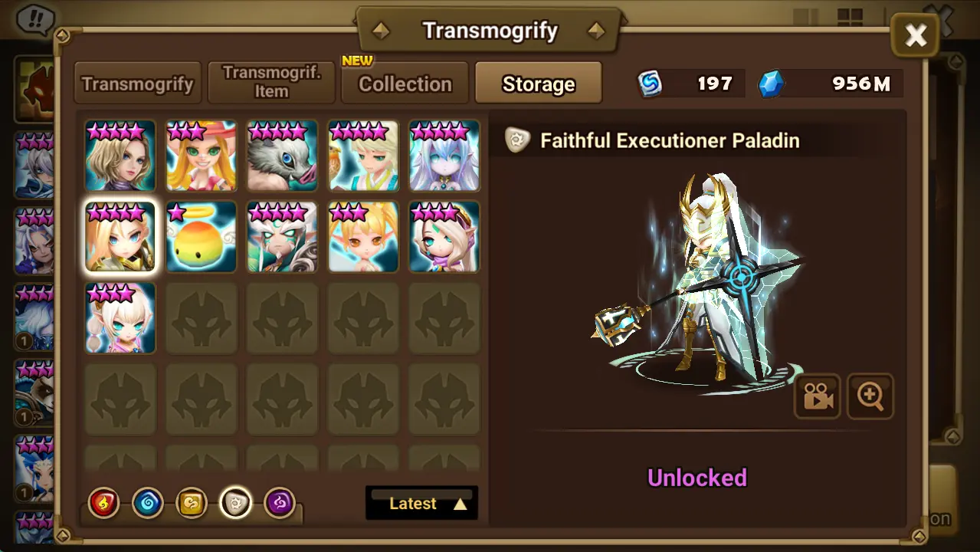Open the video camera preview icon
The image size is (980, 552).
[x=817, y=396]
